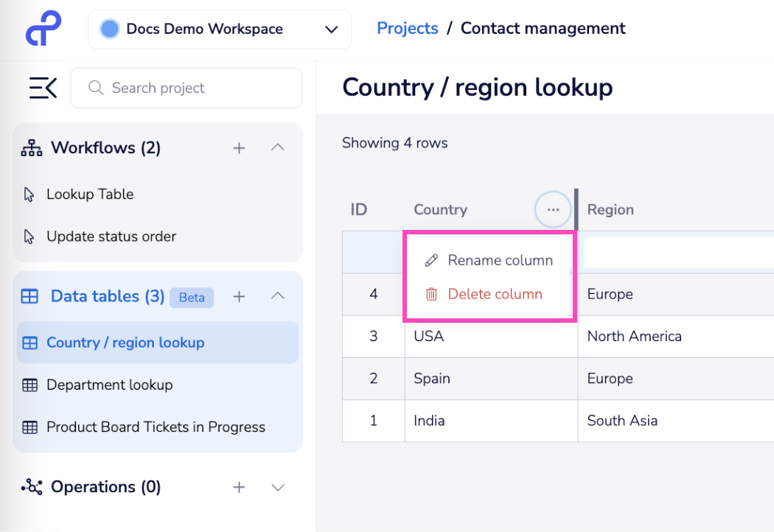Select Rename column from the menu

coord(500,260)
